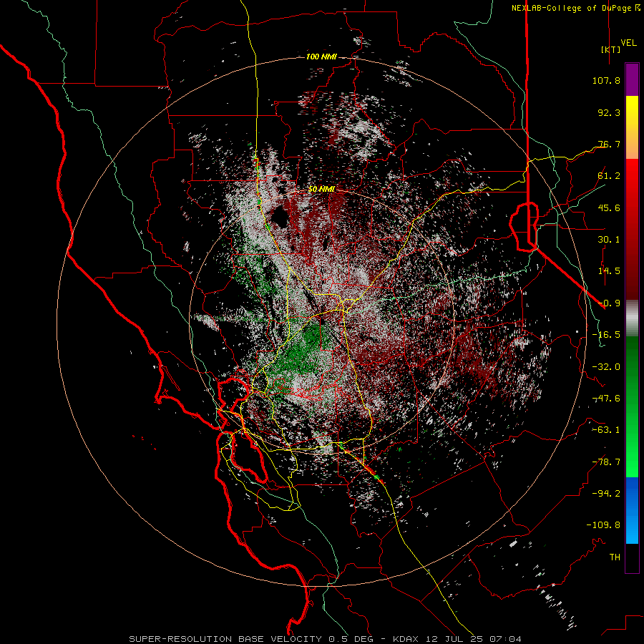The height and width of the screenshot is (644, 644).
Task: Click the 45.6 velocity scale value
Action: pyautogui.click(x=609, y=208)
